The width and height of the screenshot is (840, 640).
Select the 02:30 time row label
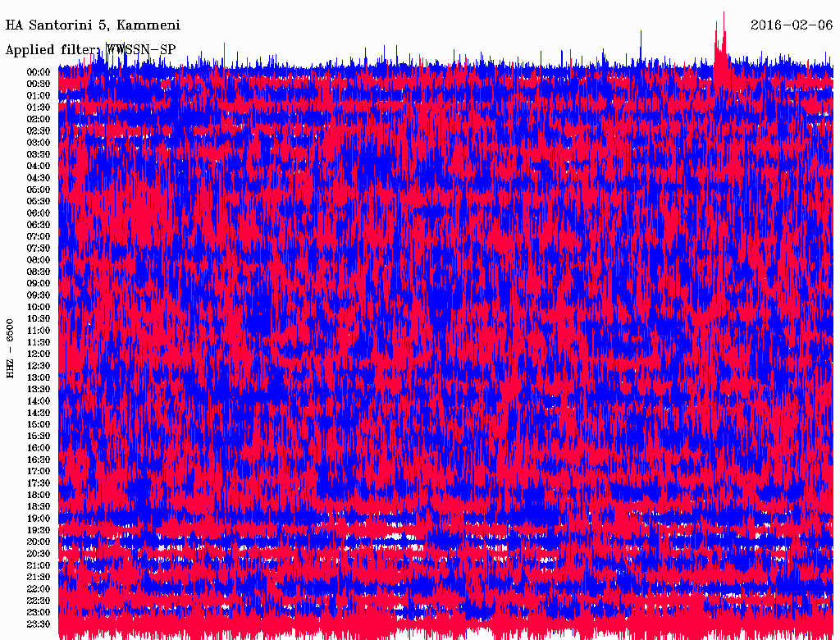(x=38, y=130)
